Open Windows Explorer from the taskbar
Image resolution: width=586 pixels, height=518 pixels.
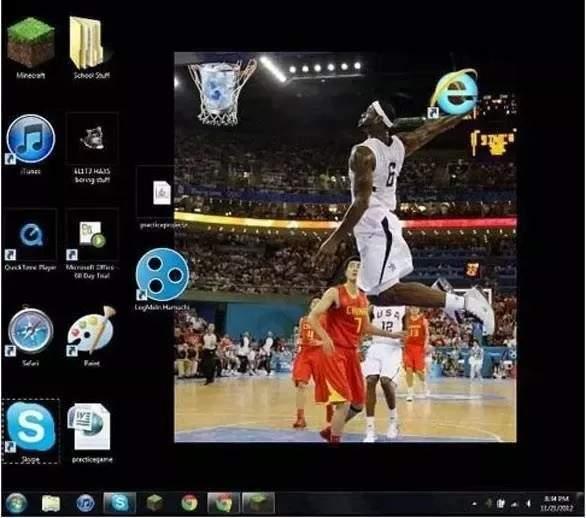[51, 503]
